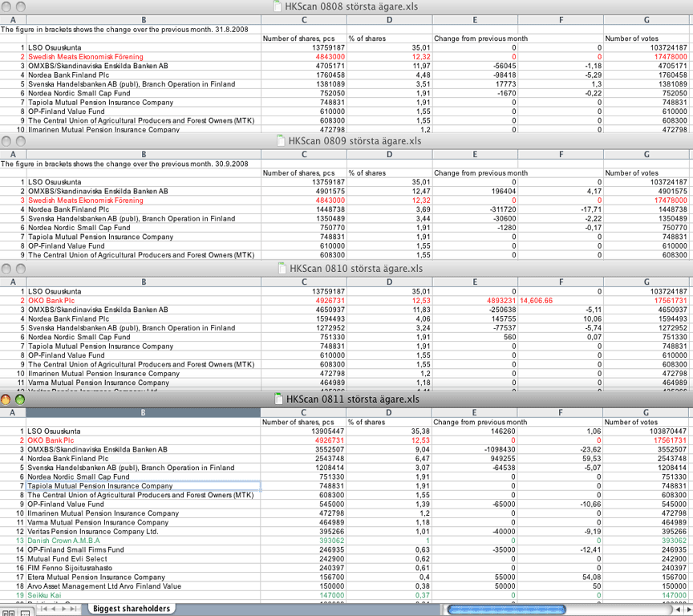Viewport: 693px width, 616px height.
Task: Click Number of votes header in 0811 window
Action: pos(631,422)
